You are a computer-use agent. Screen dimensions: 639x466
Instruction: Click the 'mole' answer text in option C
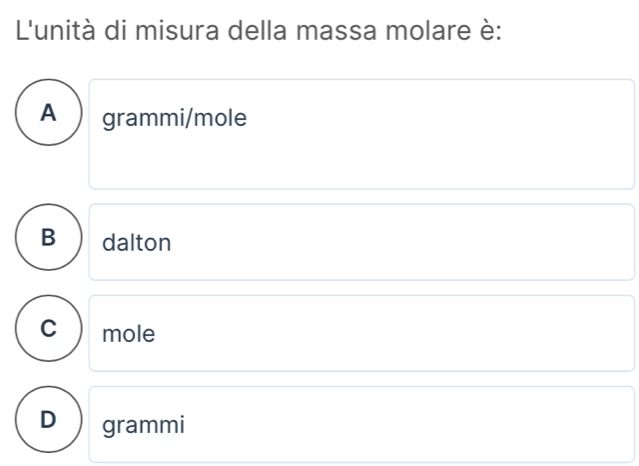point(129,334)
